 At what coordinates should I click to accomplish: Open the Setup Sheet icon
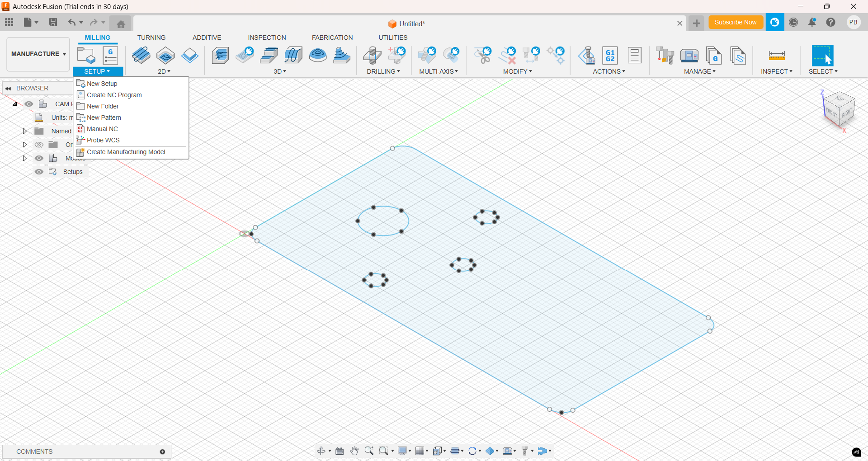635,55
